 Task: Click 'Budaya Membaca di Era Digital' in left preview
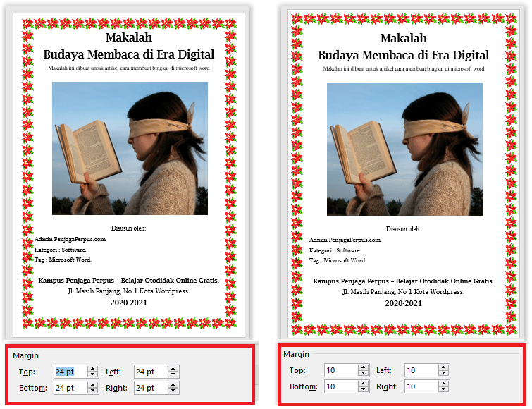[x=129, y=54]
